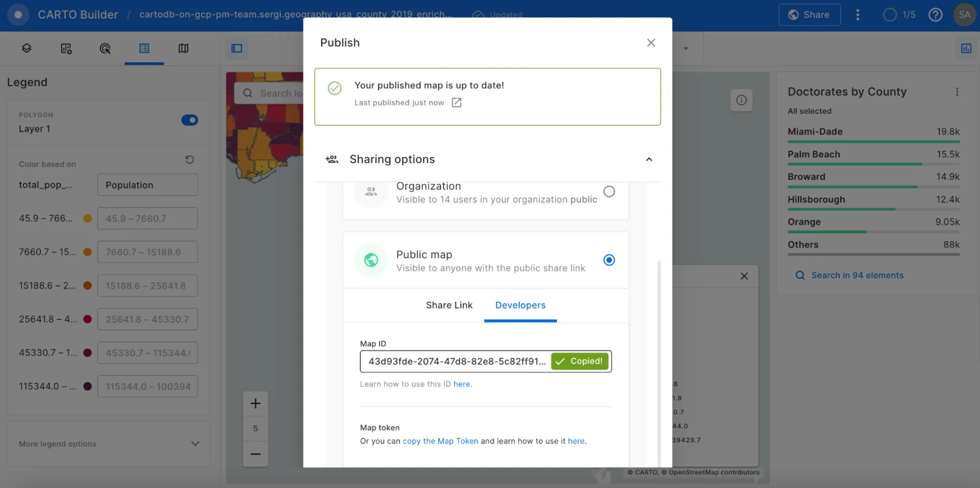The width and height of the screenshot is (980, 488).
Task: Click the copy the Map Token link
Action: (440, 440)
